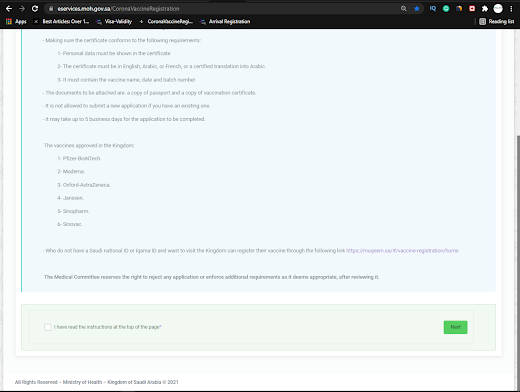The height and width of the screenshot is (392, 520).
Task: Open the red square extension icon
Action: click(472, 9)
